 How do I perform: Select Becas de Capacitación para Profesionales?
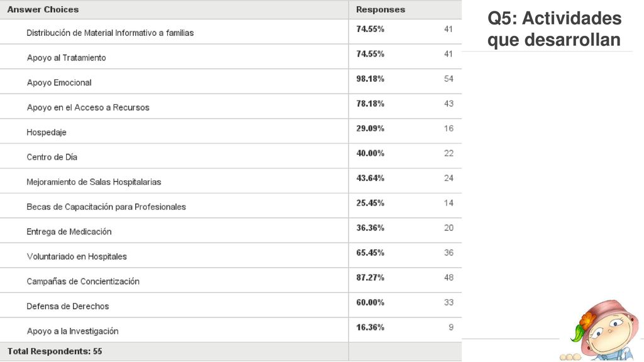pyautogui.click(x=106, y=206)
